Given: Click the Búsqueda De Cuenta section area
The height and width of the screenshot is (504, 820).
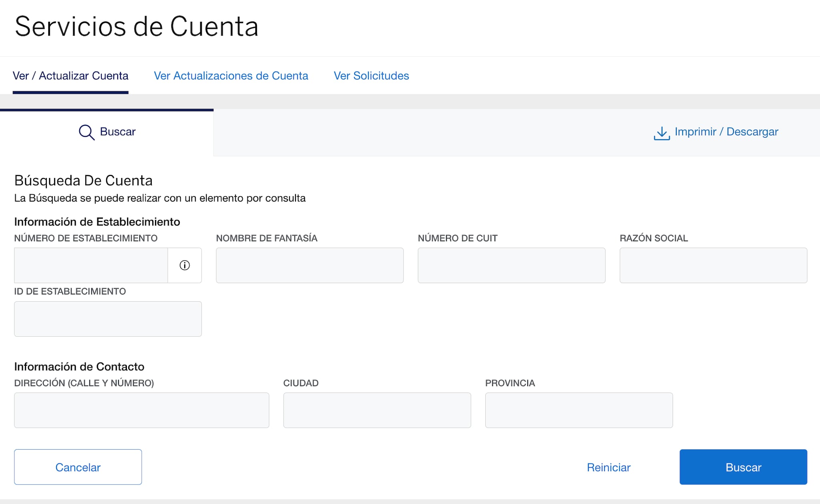Looking at the screenshot, I should coord(83,180).
